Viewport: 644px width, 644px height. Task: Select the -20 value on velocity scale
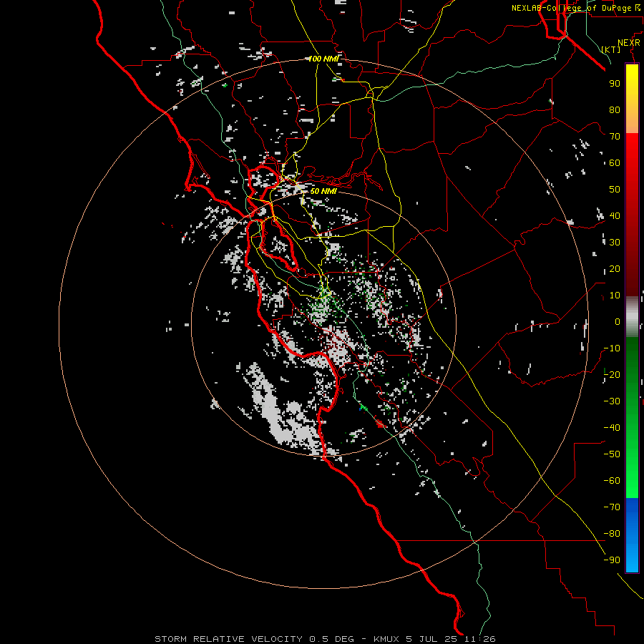(612, 375)
